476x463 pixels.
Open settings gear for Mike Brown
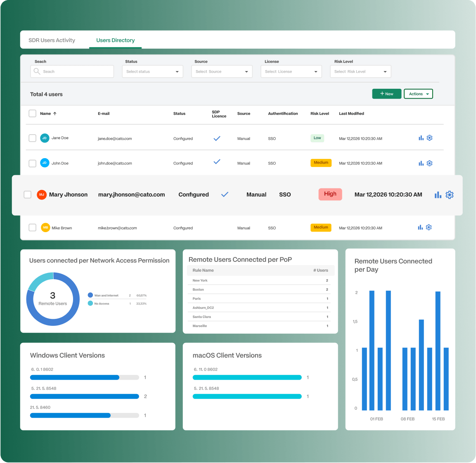(x=429, y=227)
